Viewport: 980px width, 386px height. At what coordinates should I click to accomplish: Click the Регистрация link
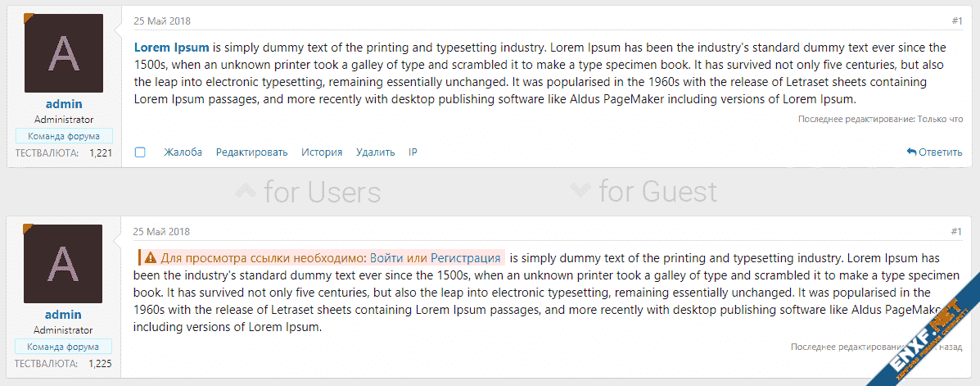pyautogui.click(x=466, y=257)
